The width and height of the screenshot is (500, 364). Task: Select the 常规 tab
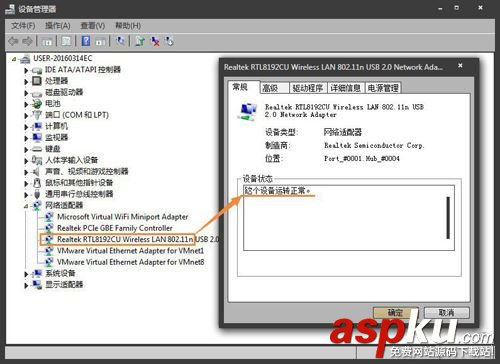pyautogui.click(x=243, y=87)
